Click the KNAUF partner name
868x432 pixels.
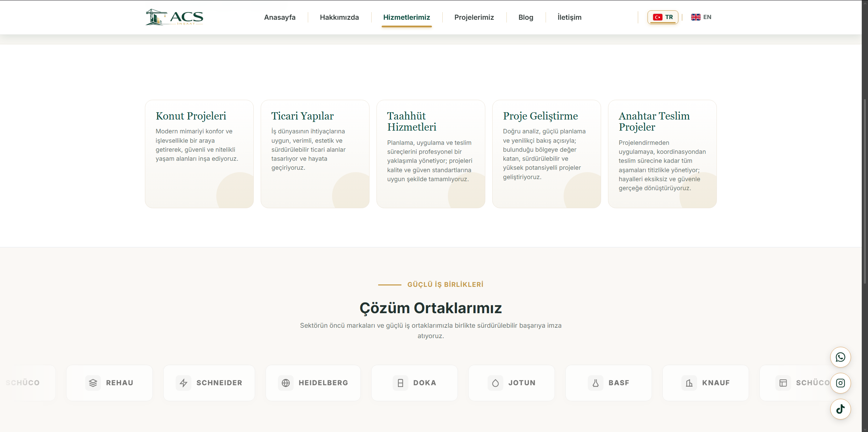pos(716,383)
